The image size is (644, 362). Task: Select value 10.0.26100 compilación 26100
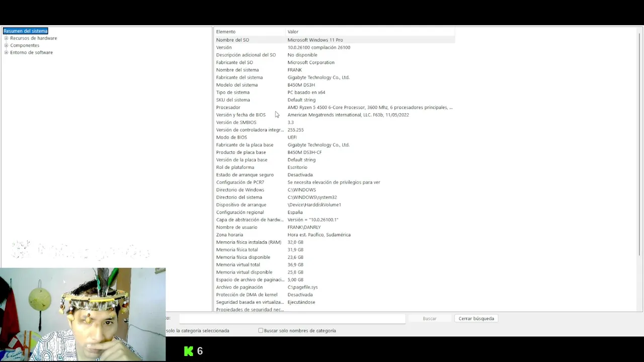(x=319, y=47)
